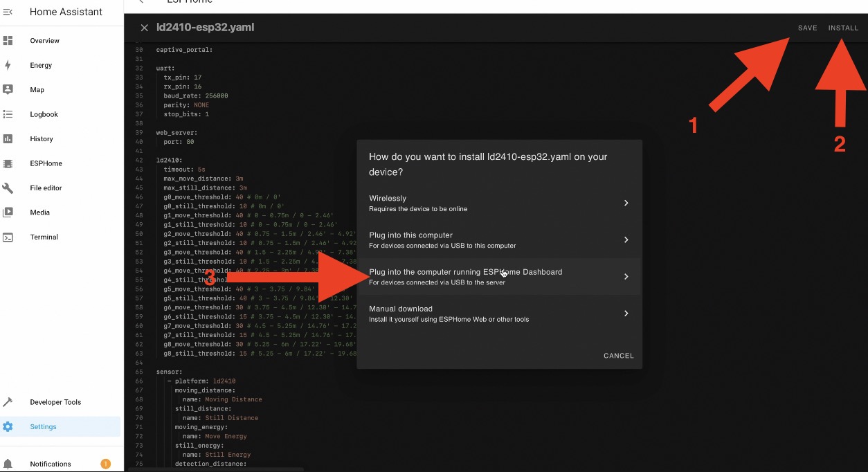The image size is (868, 472).
Task: Click the rx_pin: 16 line
Action: 183,87
